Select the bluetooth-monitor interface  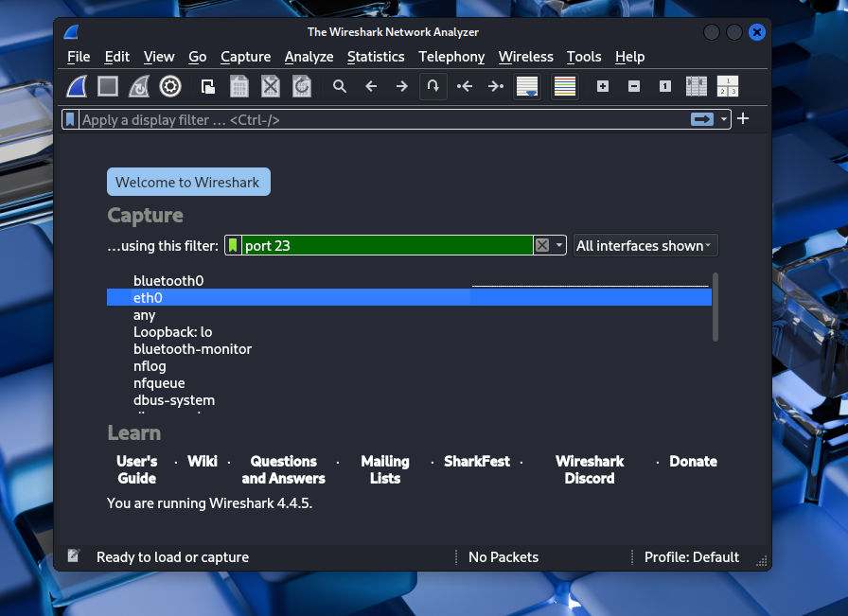coord(192,349)
